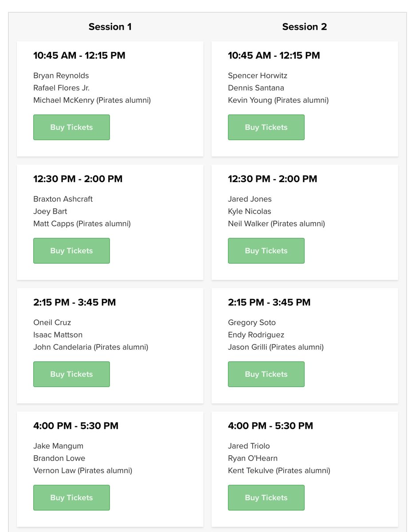
Task: Select the Session 1 10:45 AM time heading
Action: [x=79, y=55]
